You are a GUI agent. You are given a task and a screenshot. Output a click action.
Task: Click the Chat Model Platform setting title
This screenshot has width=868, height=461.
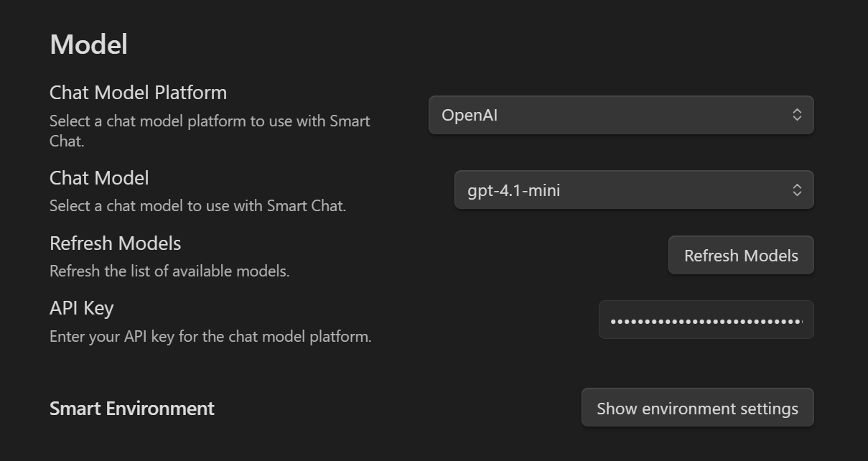coord(138,93)
